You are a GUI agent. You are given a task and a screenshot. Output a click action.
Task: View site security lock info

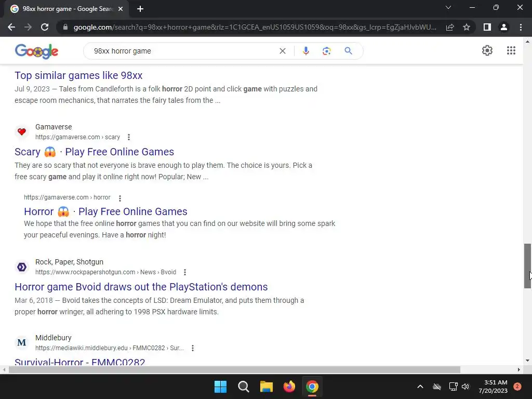tap(65, 27)
